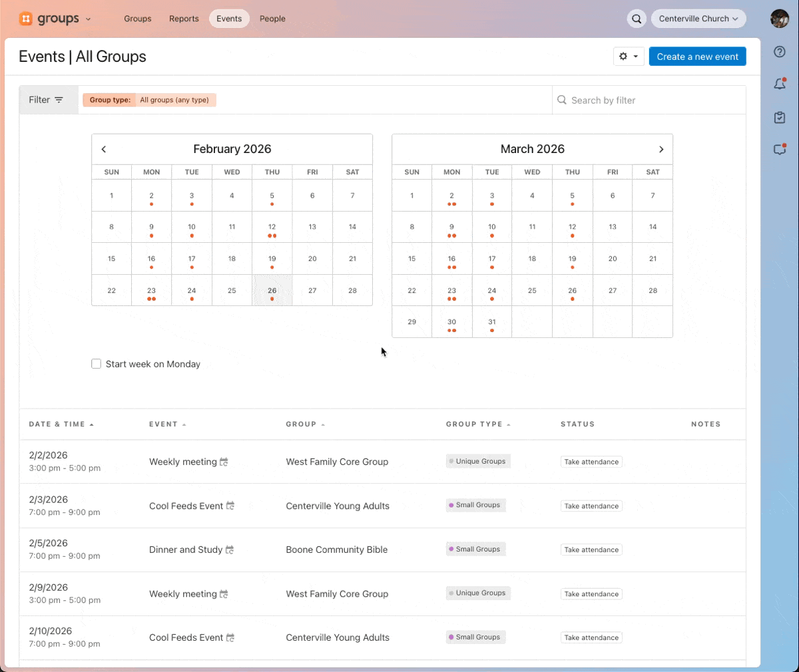Open the chat messages icon in sidebar

click(780, 150)
